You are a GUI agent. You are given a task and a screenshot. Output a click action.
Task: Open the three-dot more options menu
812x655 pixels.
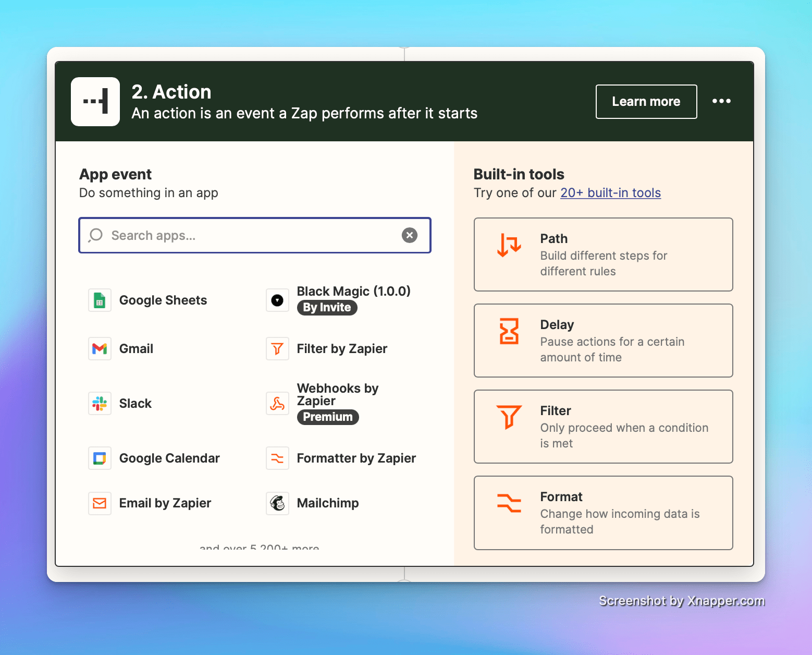click(x=722, y=101)
